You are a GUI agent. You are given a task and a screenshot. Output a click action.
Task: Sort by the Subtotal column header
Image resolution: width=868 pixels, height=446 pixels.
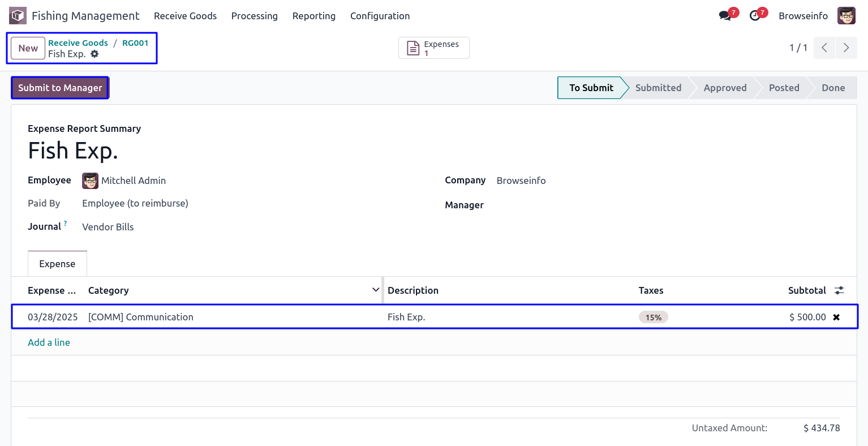coord(807,290)
